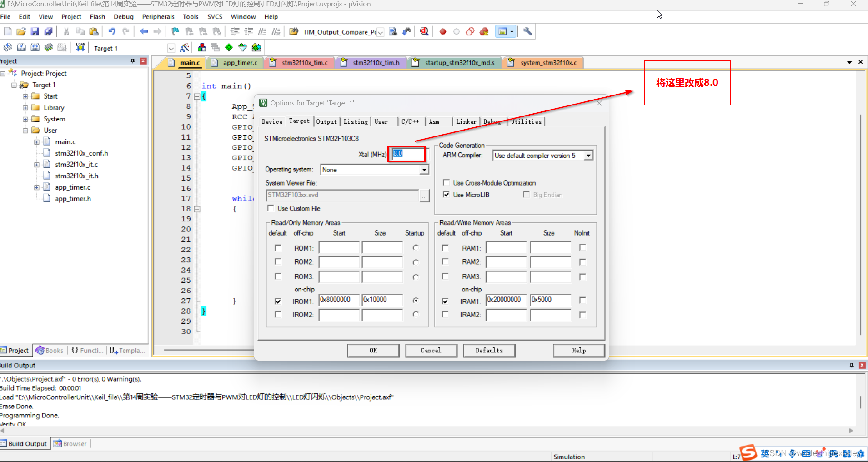Indent selected lines icon

[235, 31]
